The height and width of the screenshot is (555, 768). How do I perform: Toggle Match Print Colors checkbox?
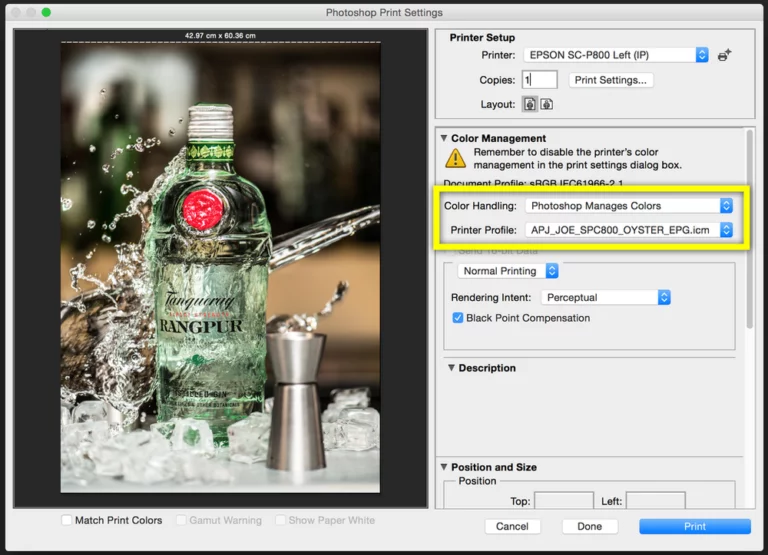click(x=67, y=520)
